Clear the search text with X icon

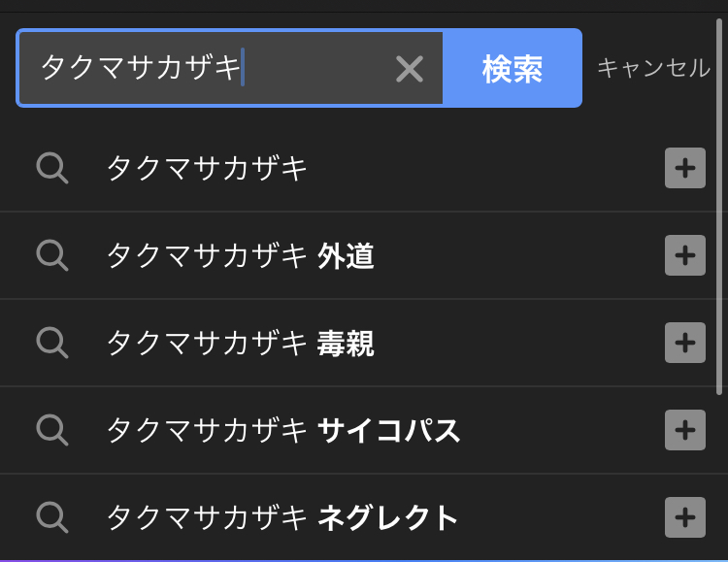[x=410, y=69]
